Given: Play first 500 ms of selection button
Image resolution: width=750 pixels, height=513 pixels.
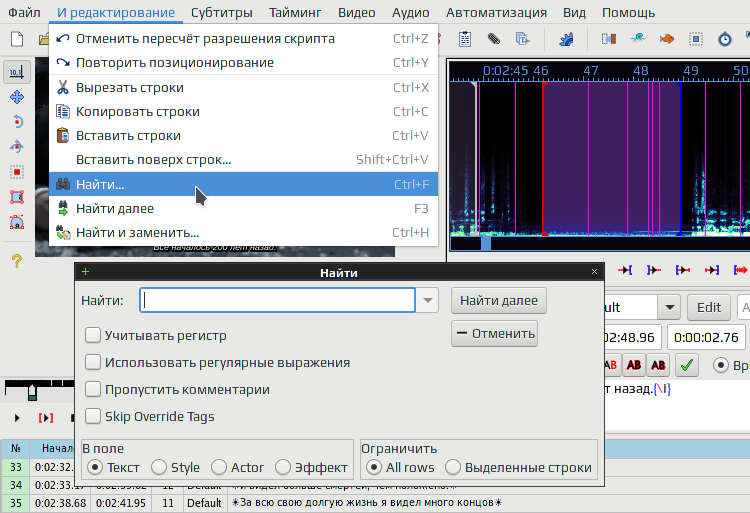Looking at the screenshot, I should [x=683, y=271].
